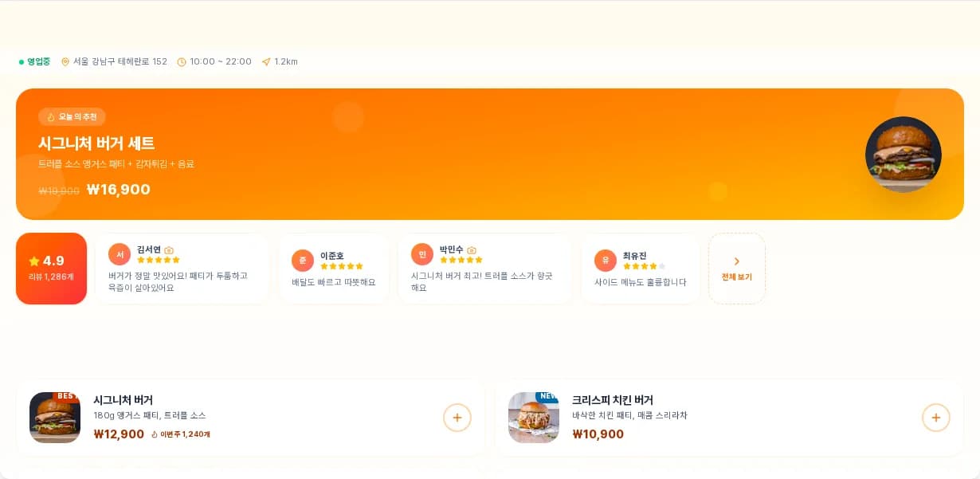Click the star icon in 4.9 rating card
This screenshot has width=980, height=479.
click(34, 261)
